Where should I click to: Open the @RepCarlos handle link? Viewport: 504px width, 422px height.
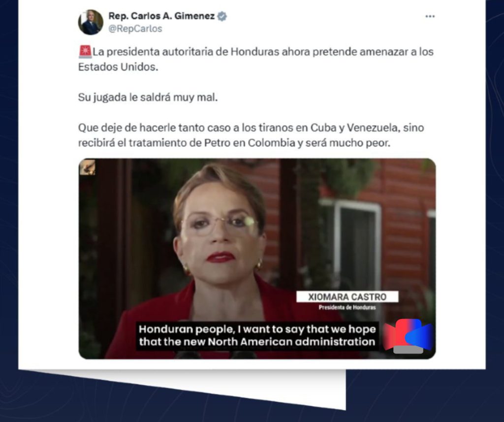(x=135, y=29)
